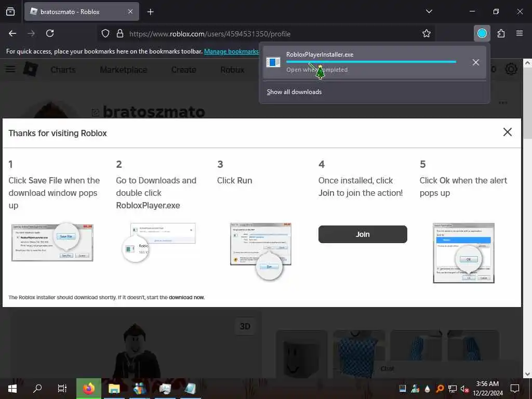View site security padlock info
This screenshot has width=532, height=399.
(120, 34)
